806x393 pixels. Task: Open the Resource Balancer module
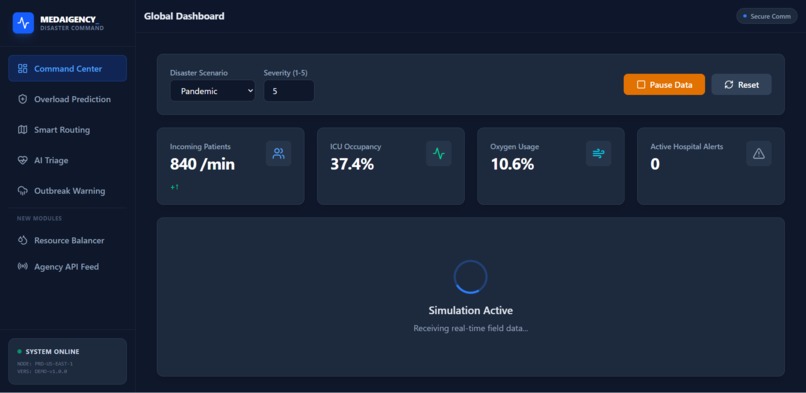[x=67, y=240]
